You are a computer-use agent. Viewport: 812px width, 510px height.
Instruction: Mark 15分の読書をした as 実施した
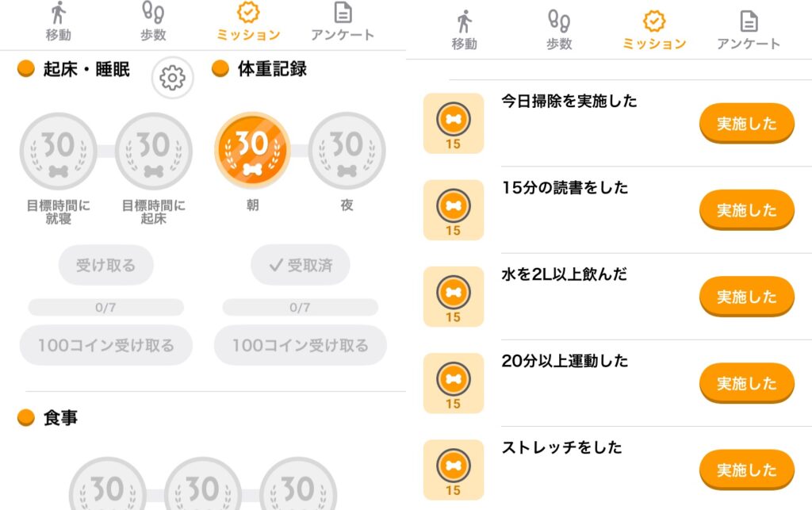pos(747,209)
